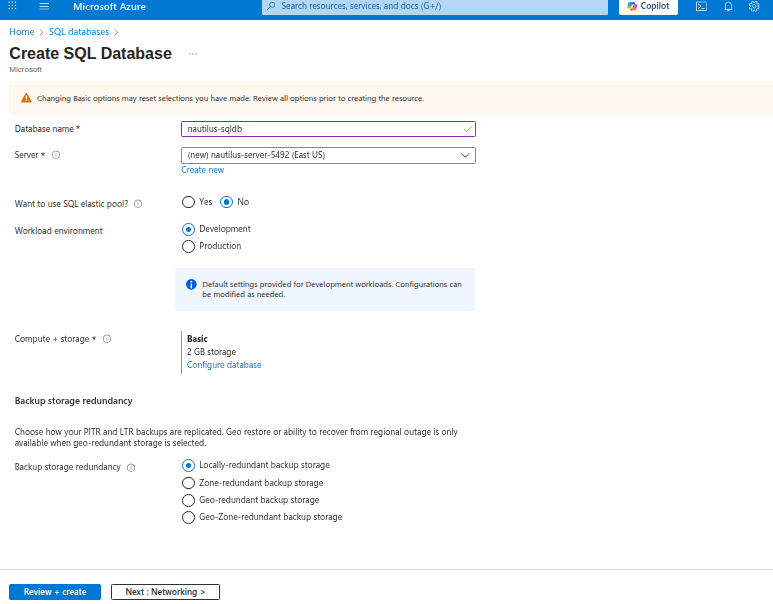773x604 pixels.
Task: Select Zone-redundant backup storage option
Action: pyautogui.click(x=188, y=483)
